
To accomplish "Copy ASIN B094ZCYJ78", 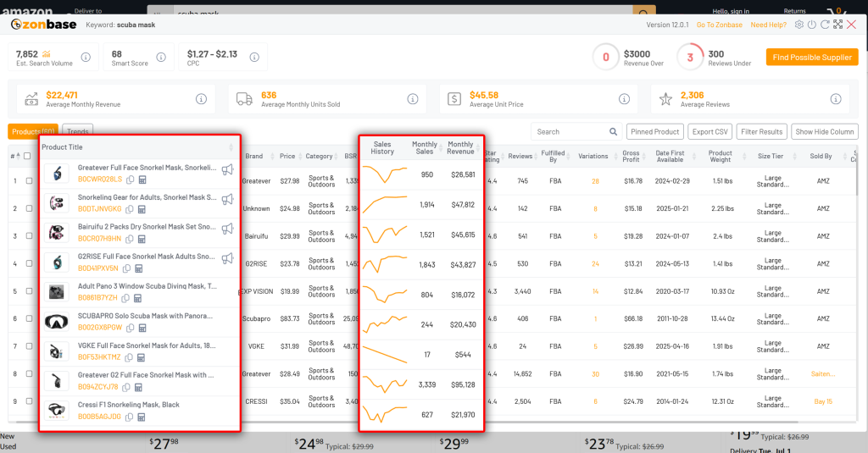I will (126, 387).
